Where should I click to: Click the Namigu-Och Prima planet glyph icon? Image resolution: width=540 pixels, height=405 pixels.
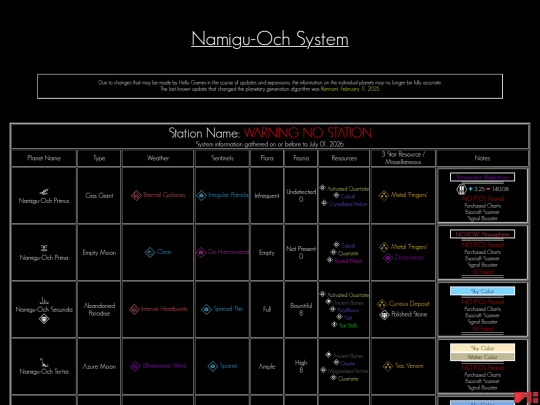coord(44,248)
